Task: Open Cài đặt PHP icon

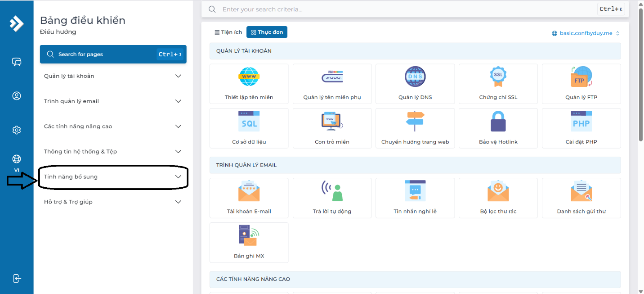Action: pyautogui.click(x=581, y=122)
